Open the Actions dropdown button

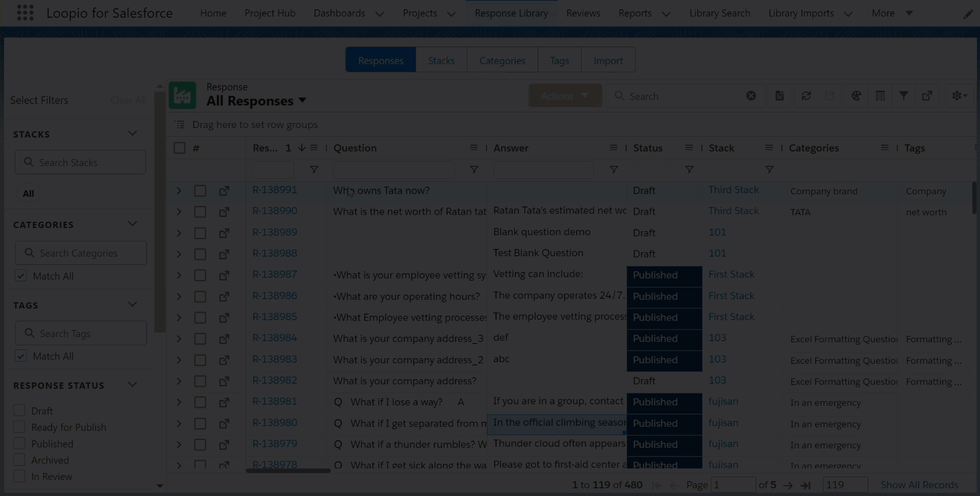[565, 96]
